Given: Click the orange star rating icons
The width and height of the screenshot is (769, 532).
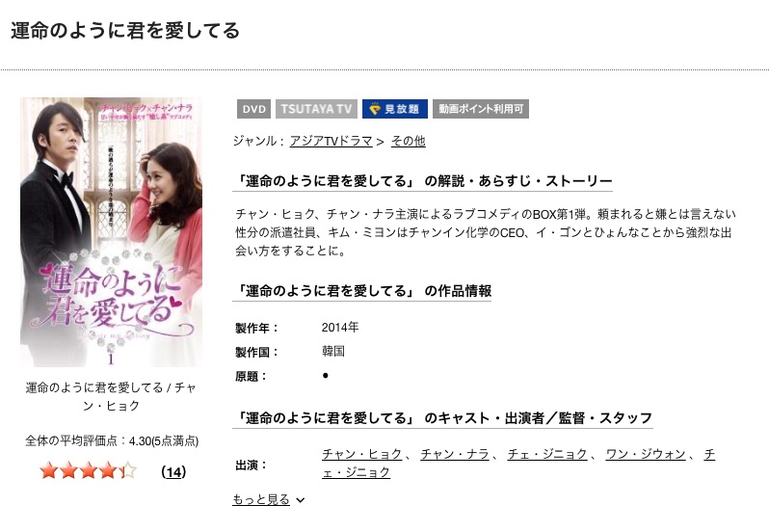Looking at the screenshot, I should (89, 470).
